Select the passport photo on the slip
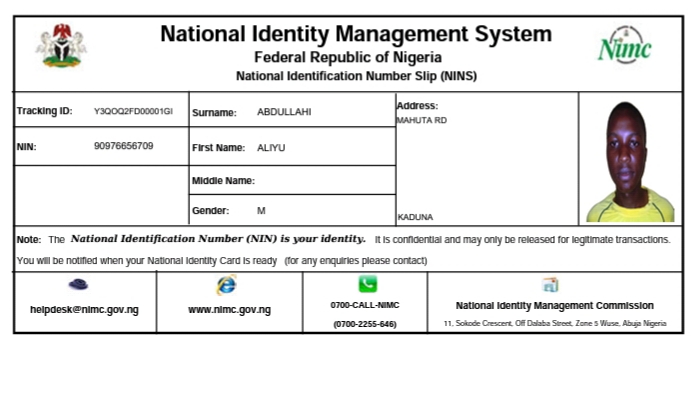This screenshot has height=416, width=700. point(630,162)
